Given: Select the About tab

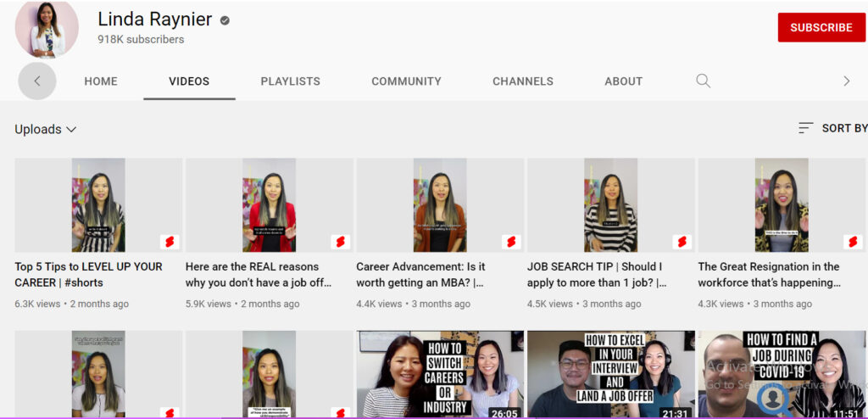Looking at the screenshot, I should tap(623, 81).
